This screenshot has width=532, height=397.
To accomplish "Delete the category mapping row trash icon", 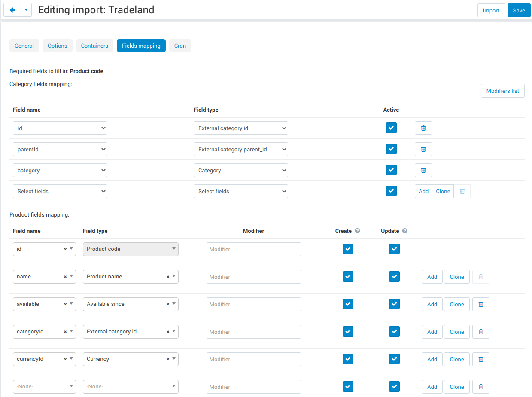I will coord(423,170).
